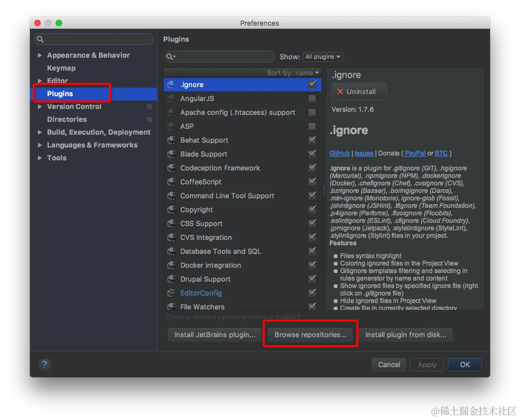Disable the .ignore plugin checkbox
Image resolution: width=520 pixels, height=420 pixels.
pos(312,84)
